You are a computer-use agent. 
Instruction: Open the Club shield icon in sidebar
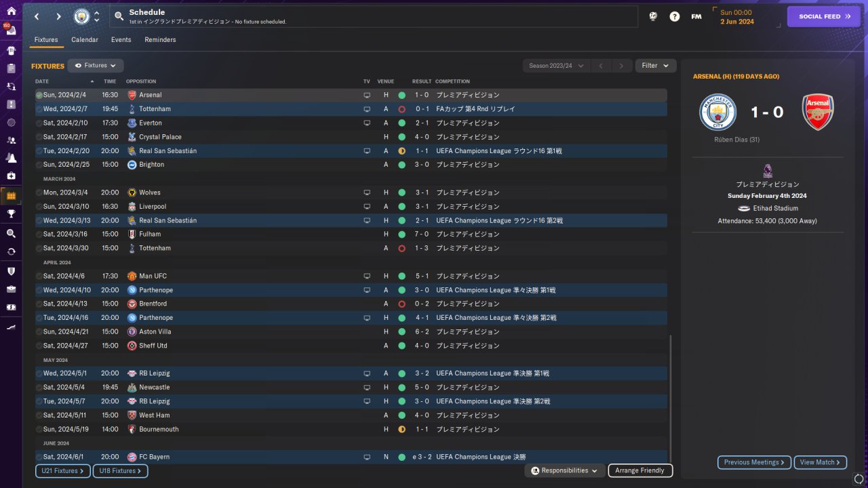tap(11, 271)
